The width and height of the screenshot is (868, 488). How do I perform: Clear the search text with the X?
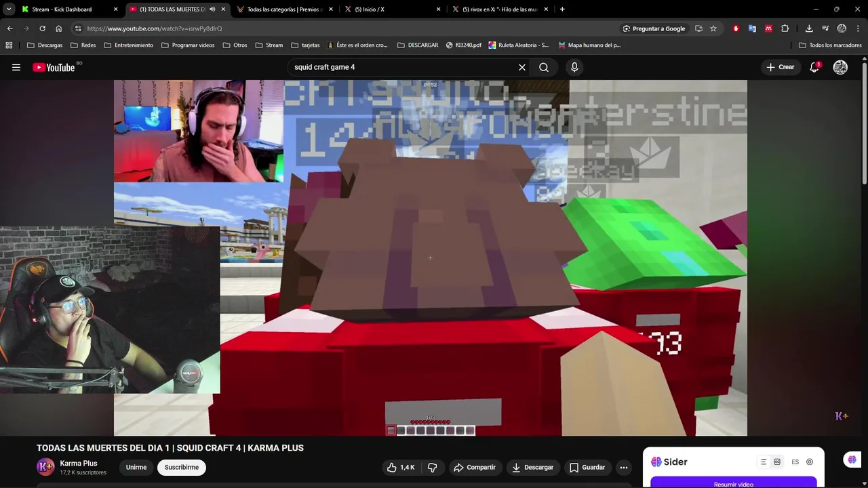point(521,67)
